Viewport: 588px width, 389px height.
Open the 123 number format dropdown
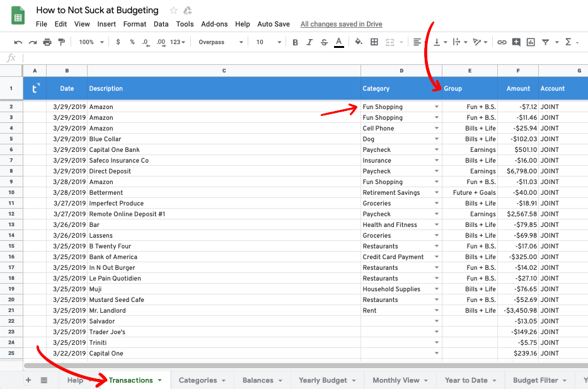coord(177,42)
